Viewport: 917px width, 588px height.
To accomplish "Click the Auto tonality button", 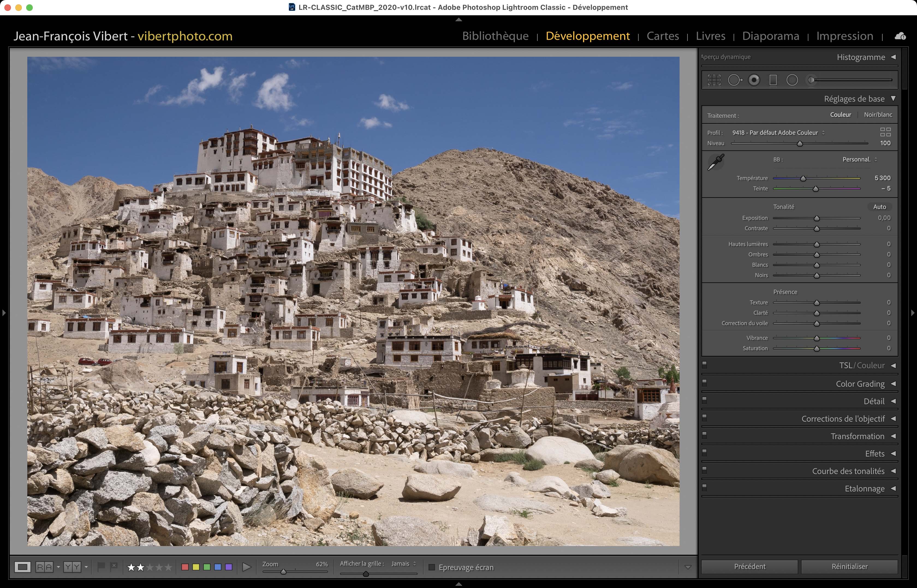I will pyautogui.click(x=879, y=207).
